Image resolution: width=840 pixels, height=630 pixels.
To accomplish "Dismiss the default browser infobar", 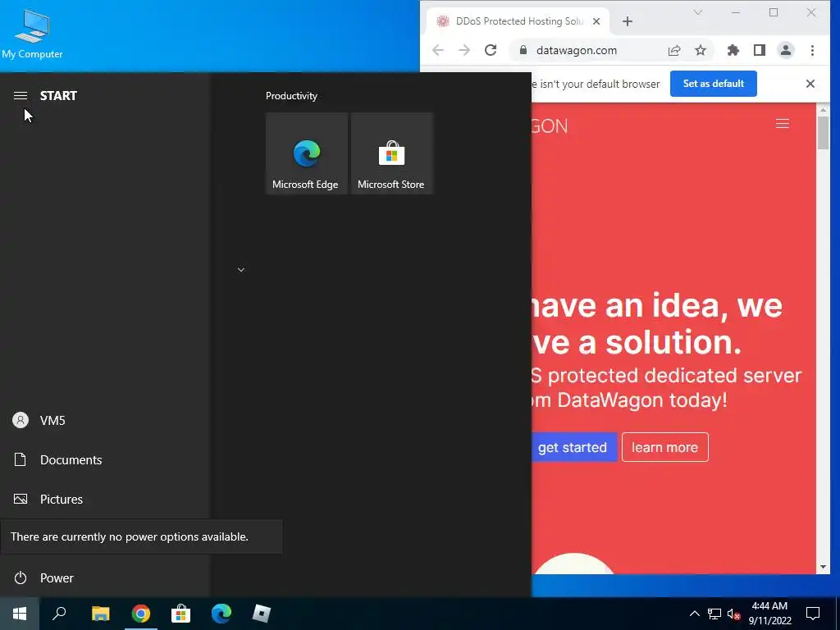I will 810,84.
